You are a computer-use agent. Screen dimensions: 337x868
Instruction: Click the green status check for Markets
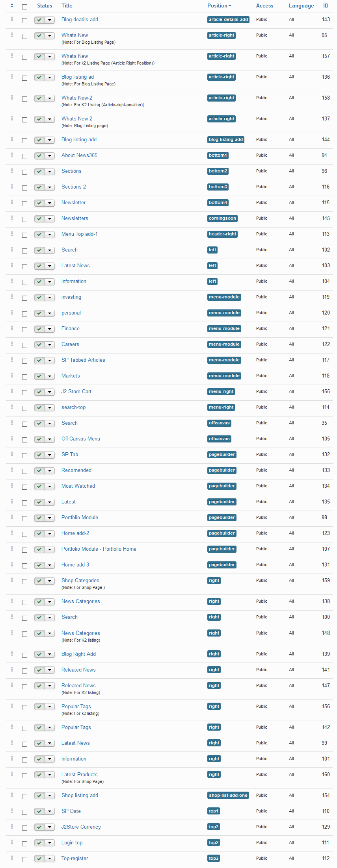(x=39, y=376)
